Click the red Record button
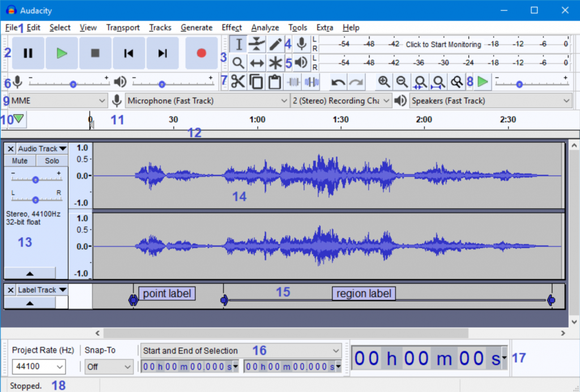The image size is (580, 392). click(201, 53)
